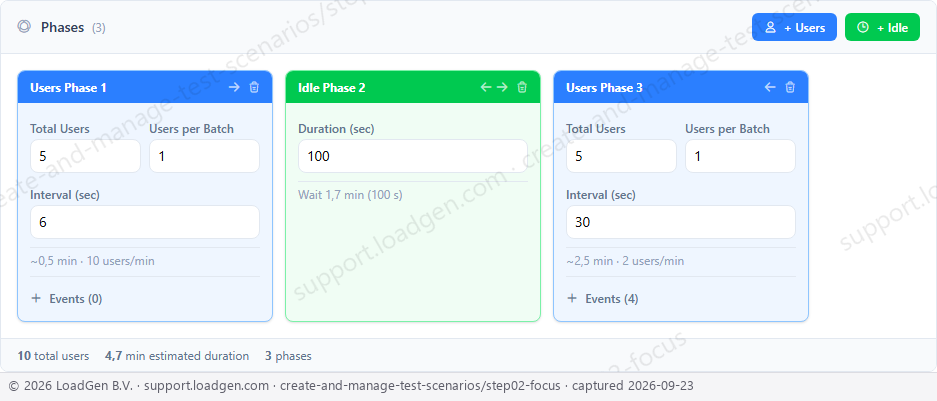This screenshot has height=401, width=937.
Task: Click the 'Wait 1,7 min (100 s)' text
Action: tap(350, 195)
